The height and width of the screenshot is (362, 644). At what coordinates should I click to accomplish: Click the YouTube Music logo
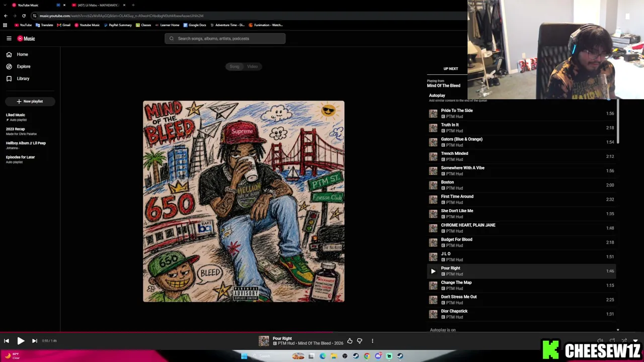pyautogui.click(x=26, y=38)
